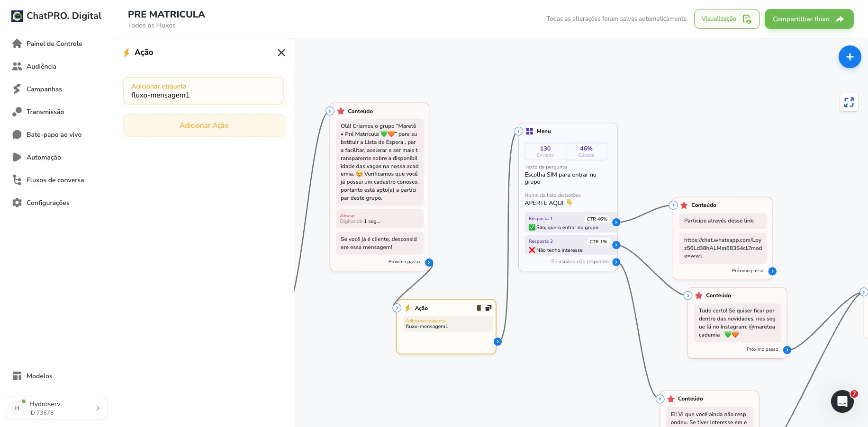This screenshot has height=427, width=868.
Task: Click Compartilhar fluxo button
Action: [809, 19]
